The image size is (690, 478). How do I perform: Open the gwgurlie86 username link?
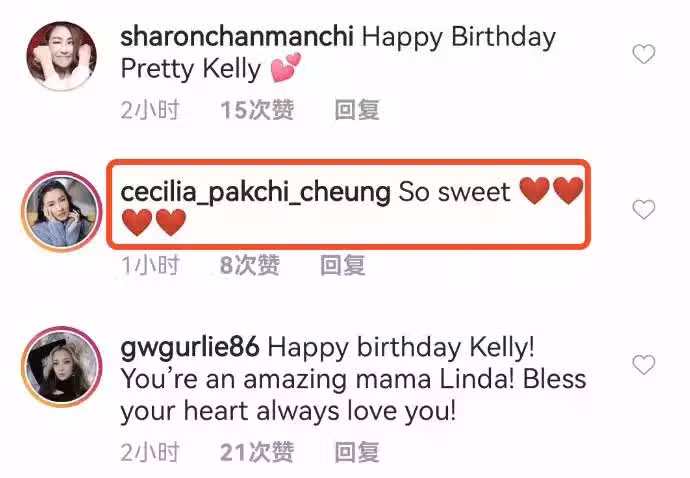190,348
